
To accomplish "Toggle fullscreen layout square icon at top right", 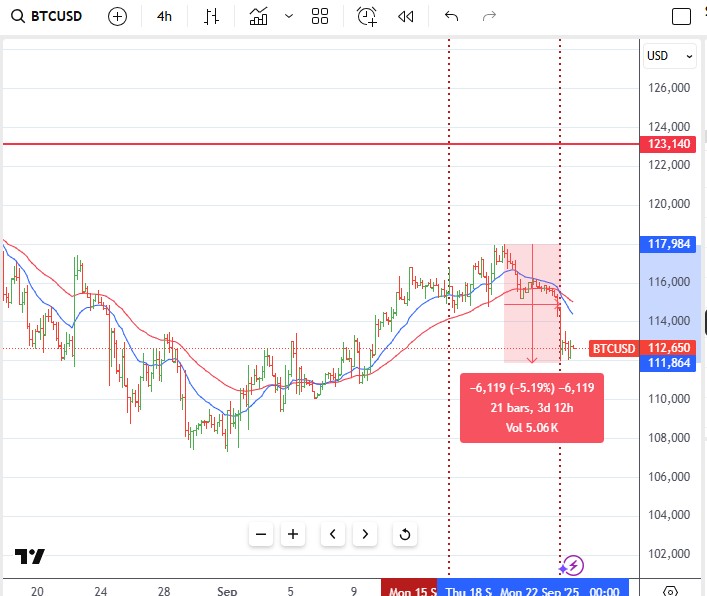I will click(681, 16).
